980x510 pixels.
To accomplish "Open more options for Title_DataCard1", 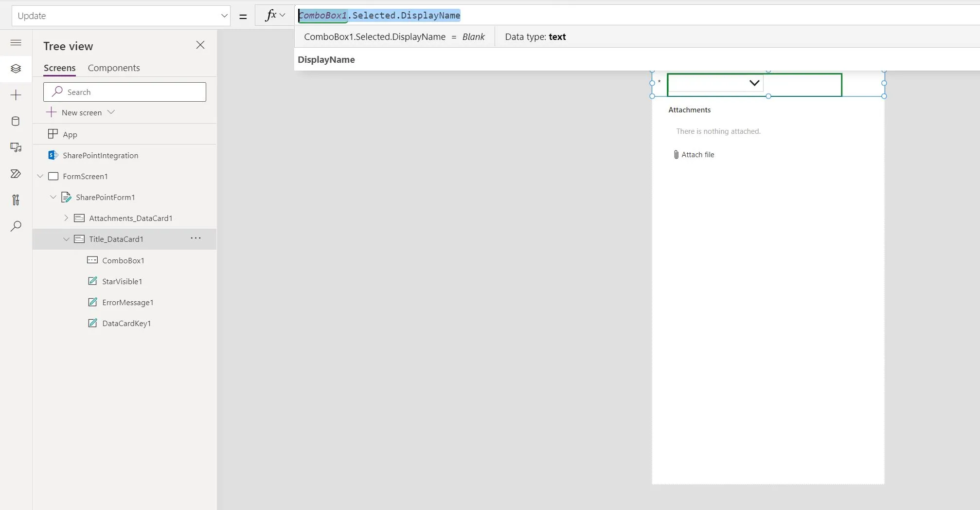I will (196, 238).
